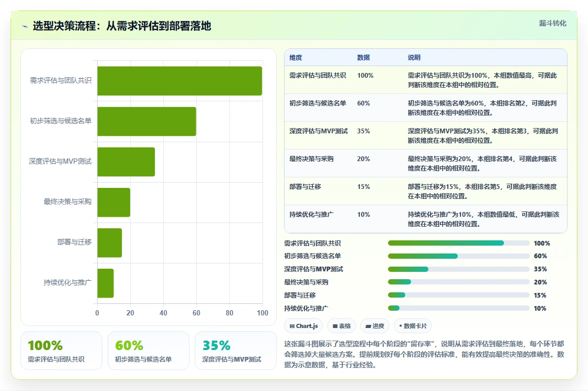Click the chart axis label 深度评估与MVP测试
Viewport: 588px width, 391px height.
(x=60, y=161)
